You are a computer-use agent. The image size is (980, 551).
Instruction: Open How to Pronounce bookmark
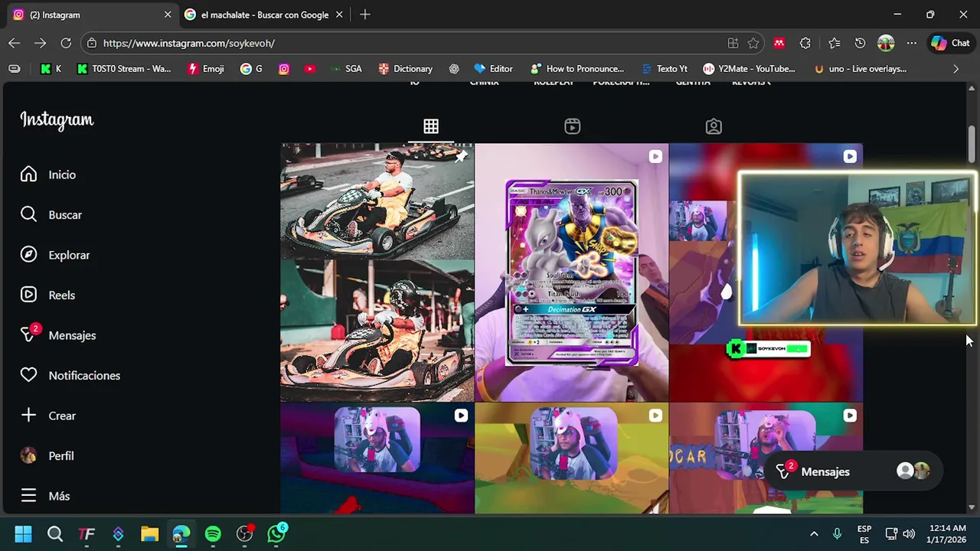click(x=577, y=69)
